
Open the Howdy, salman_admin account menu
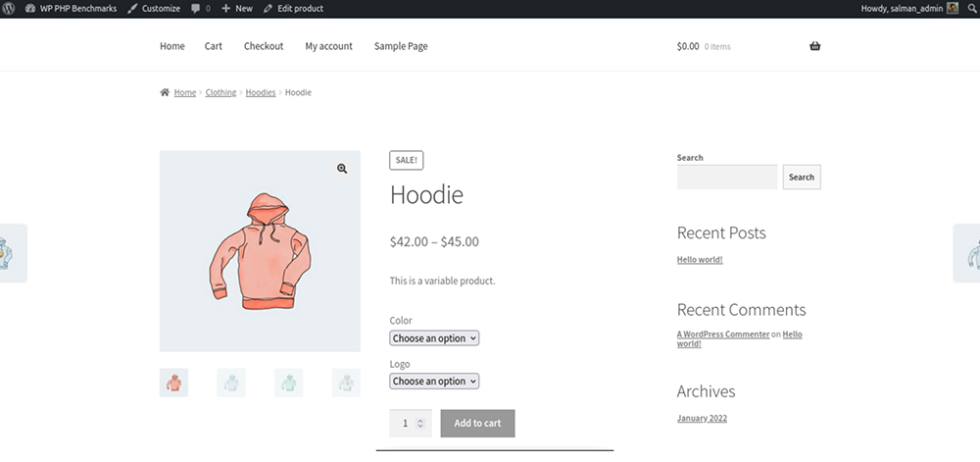[910, 9]
